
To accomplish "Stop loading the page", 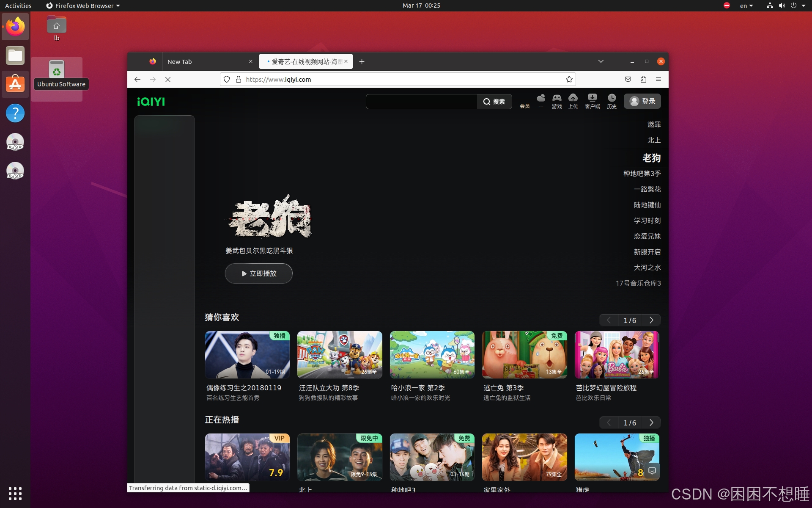I will [168, 79].
